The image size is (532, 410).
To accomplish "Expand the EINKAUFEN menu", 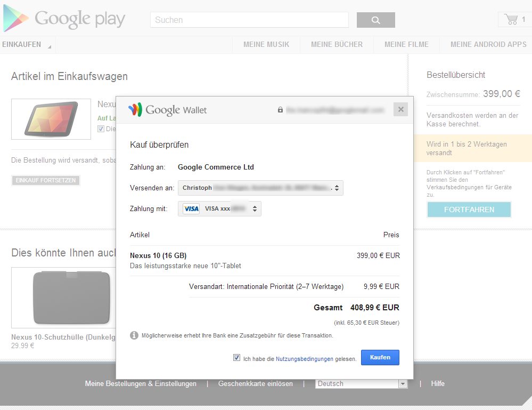I will (x=27, y=44).
